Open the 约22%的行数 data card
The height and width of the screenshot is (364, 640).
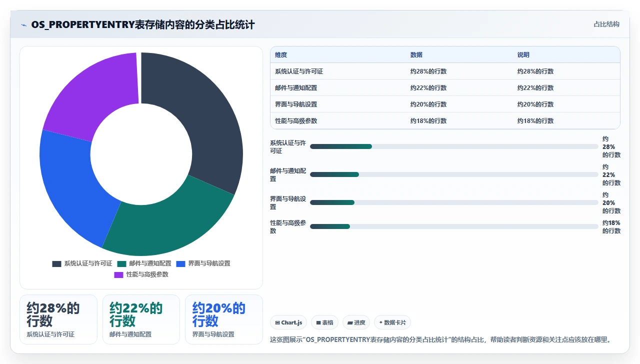coord(141,319)
